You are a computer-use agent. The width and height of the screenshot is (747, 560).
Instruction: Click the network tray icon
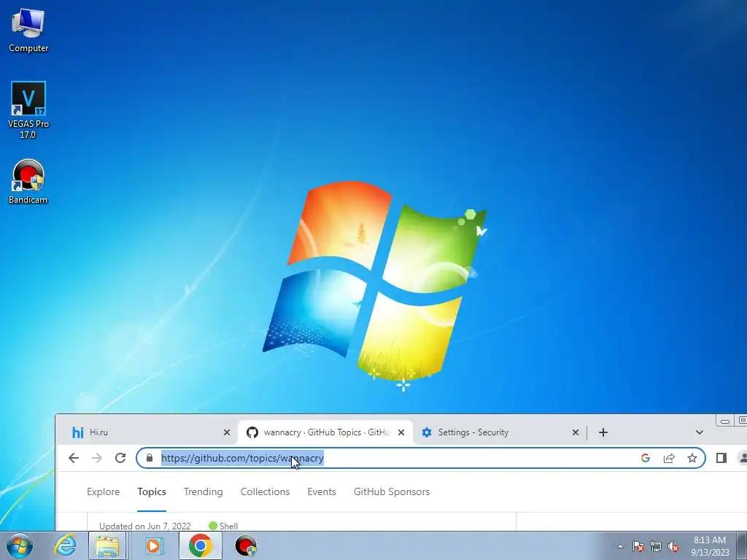656,546
